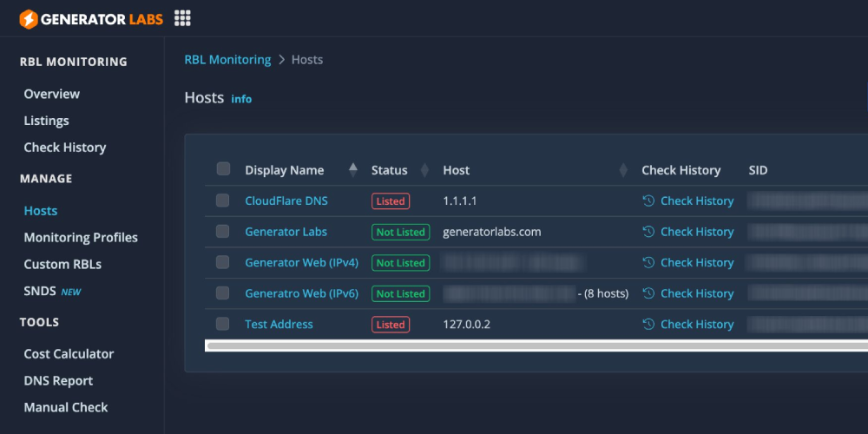Click Not Listed badge for Generator Labs
The height and width of the screenshot is (434, 868).
(x=401, y=232)
